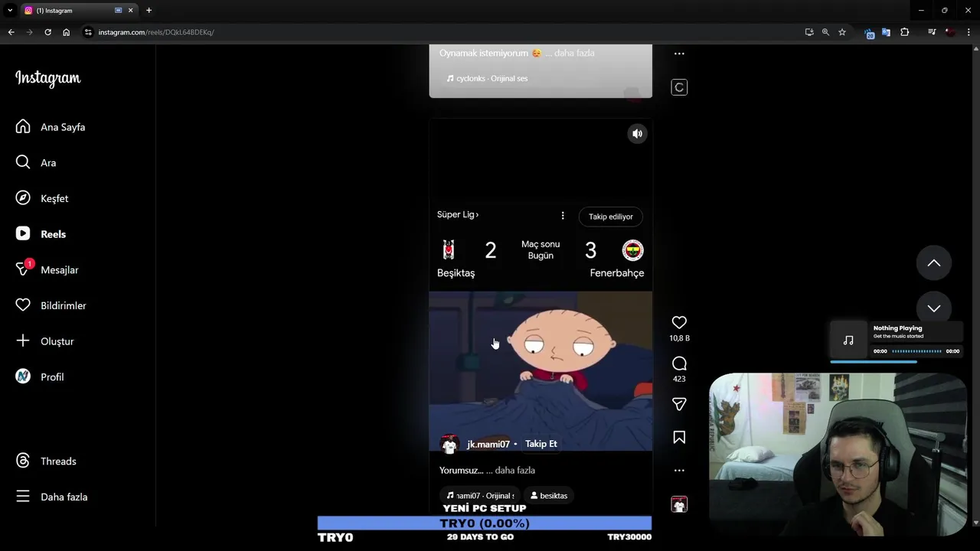
Task: Click the Beşiktaş team logo
Action: click(x=449, y=250)
